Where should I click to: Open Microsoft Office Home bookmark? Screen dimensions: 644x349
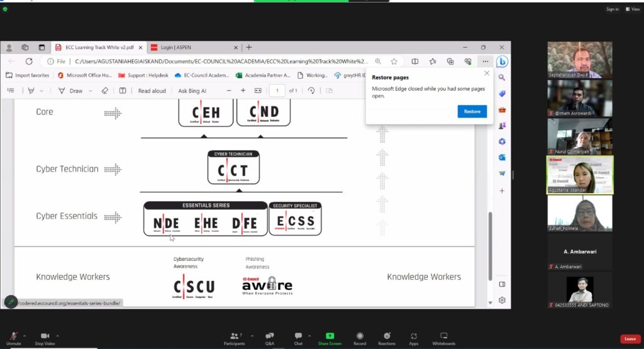pos(85,75)
